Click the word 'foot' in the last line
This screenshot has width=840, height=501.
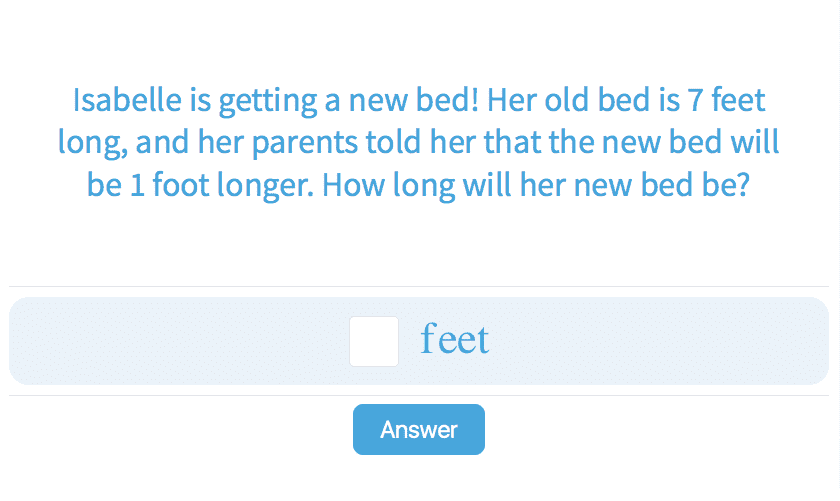click(x=185, y=186)
